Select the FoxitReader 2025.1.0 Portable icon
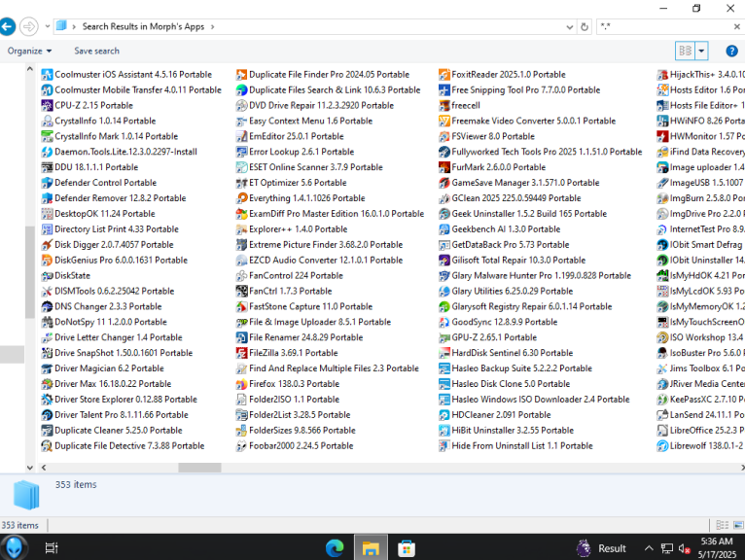Screen dimensions: 745x560 [444, 75]
